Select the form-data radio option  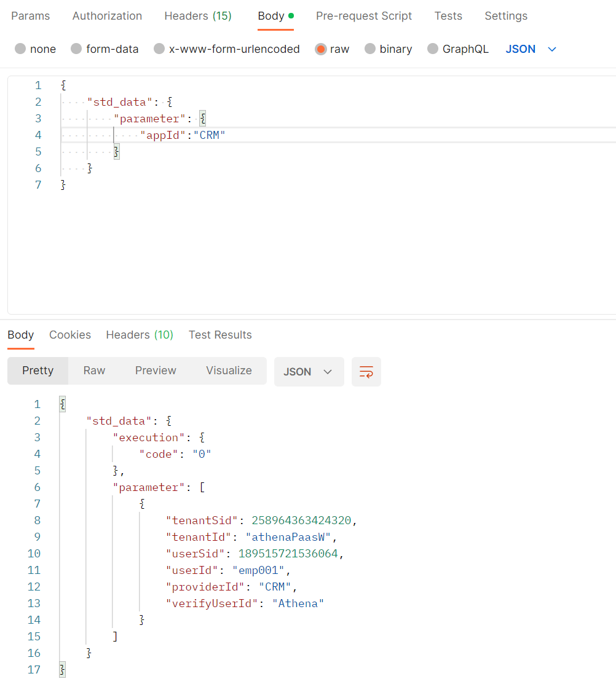pos(76,49)
